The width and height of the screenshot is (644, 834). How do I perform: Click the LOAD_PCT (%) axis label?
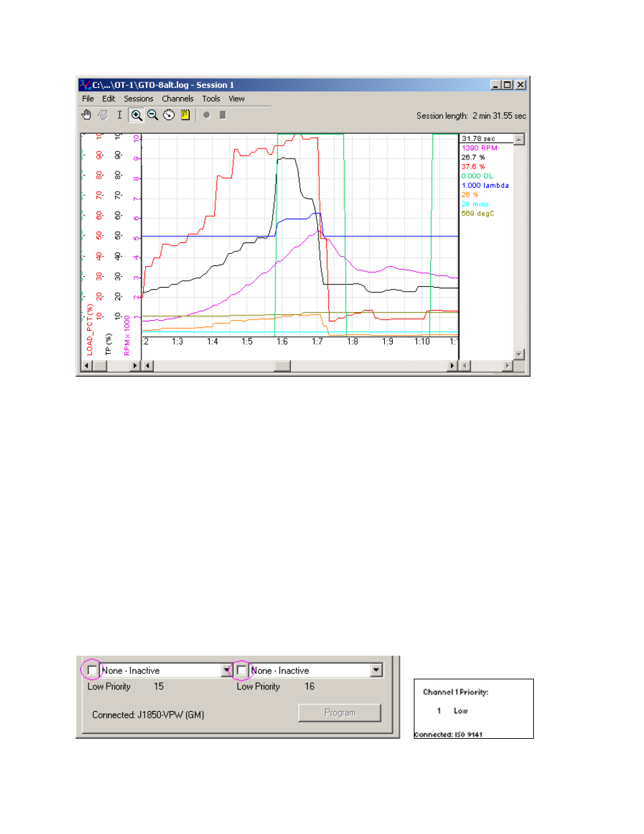[x=90, y=330]
